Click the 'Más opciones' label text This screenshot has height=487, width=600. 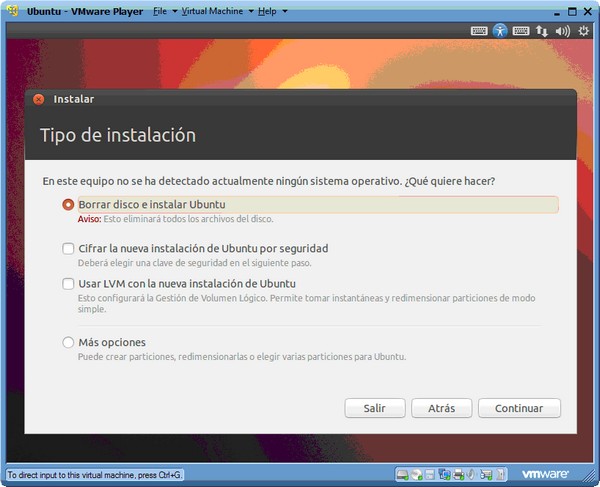point(112,342)
